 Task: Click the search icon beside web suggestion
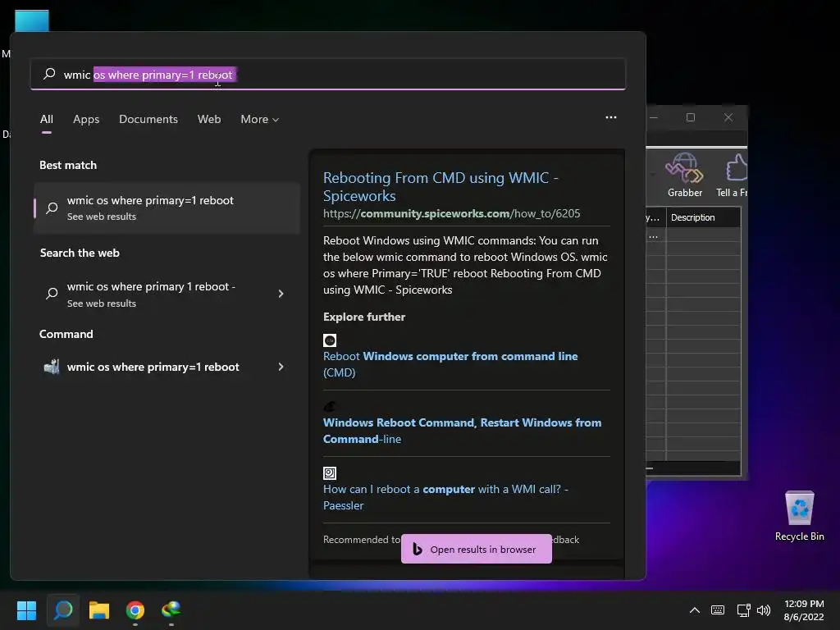[x=52, y=293]
